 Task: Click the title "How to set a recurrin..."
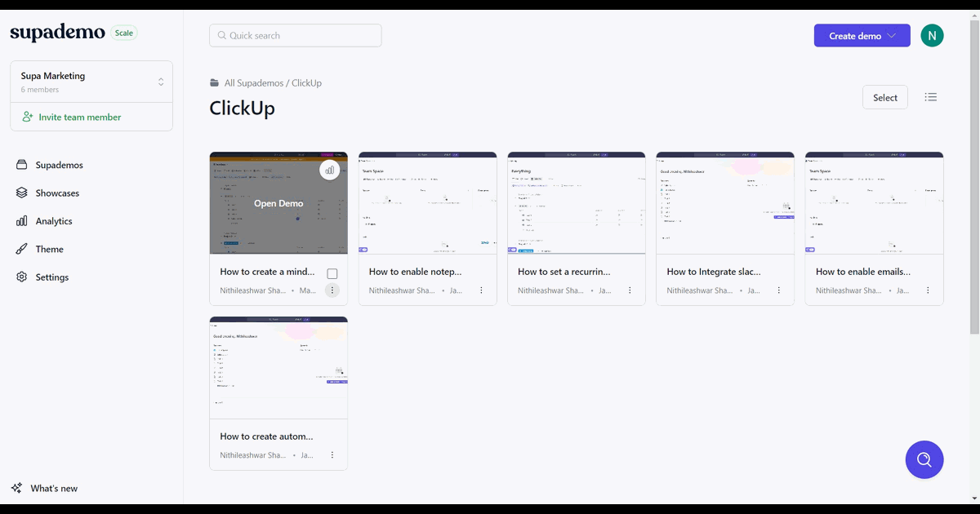point(564,272)
